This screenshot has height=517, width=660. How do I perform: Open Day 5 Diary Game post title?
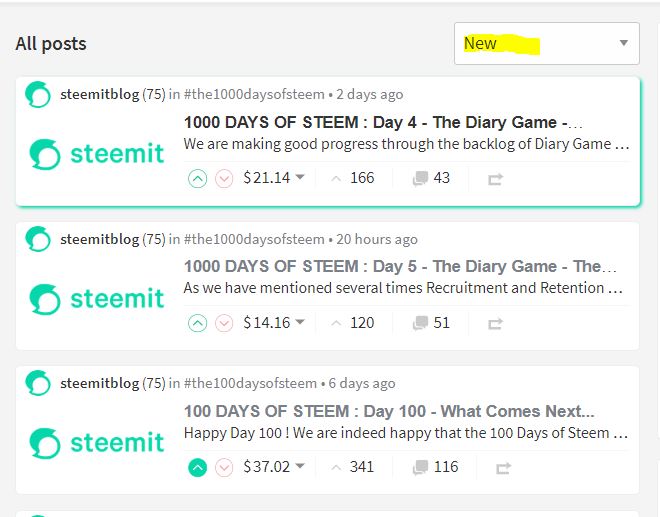point(400,266)
